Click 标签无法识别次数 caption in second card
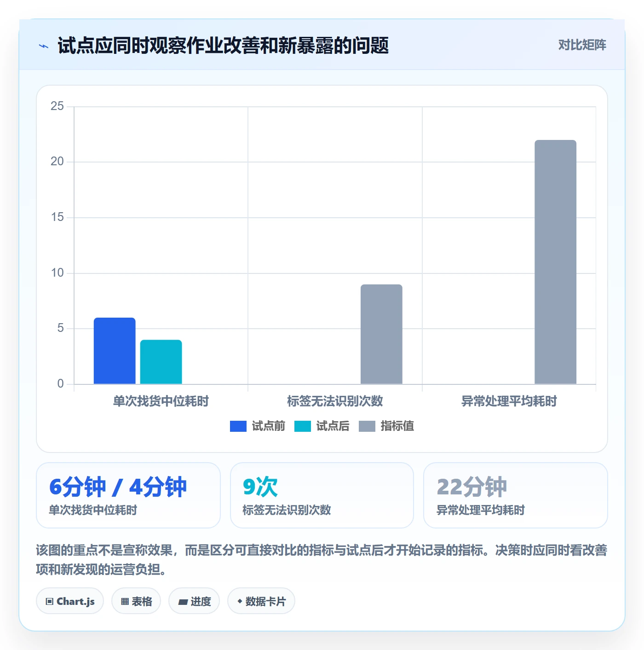 point(287,510)
